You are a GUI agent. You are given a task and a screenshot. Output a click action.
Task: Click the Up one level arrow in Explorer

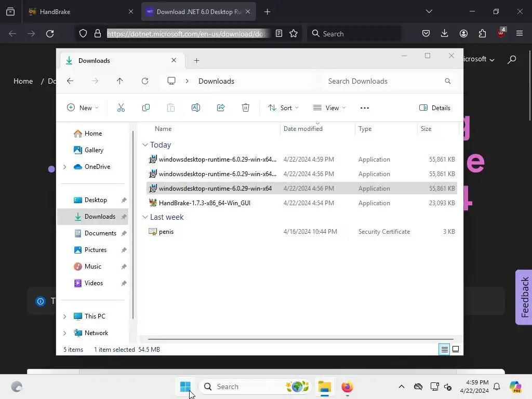click(x=120, y=81)
